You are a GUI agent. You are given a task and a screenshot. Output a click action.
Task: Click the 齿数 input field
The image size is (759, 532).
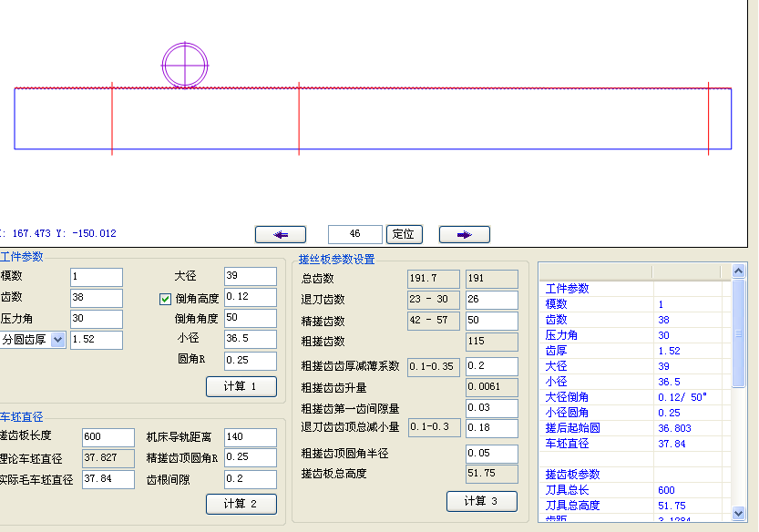96,298
